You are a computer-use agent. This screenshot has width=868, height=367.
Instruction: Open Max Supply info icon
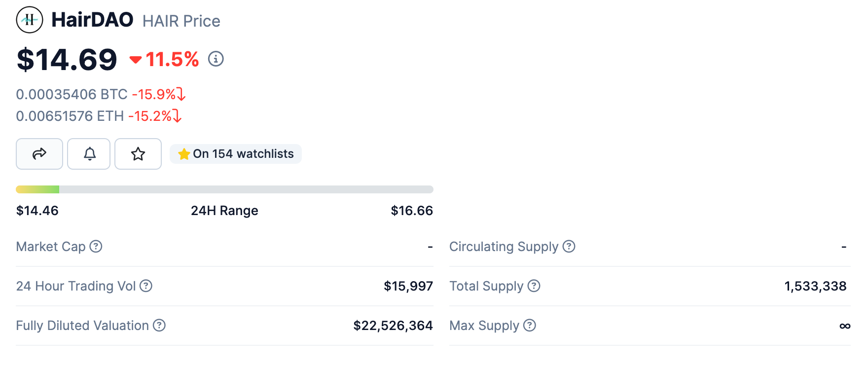[x=530, y=325]
